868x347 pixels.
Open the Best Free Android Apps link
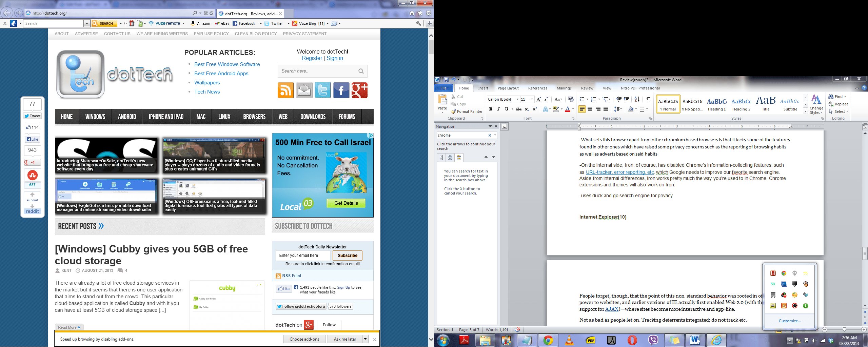pyautogui.click(x=221, y=74)
